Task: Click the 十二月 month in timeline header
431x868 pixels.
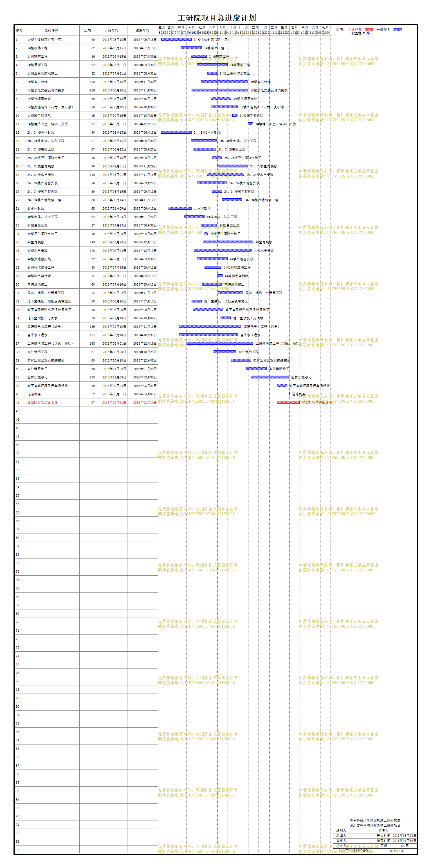Action: (253, 28)
